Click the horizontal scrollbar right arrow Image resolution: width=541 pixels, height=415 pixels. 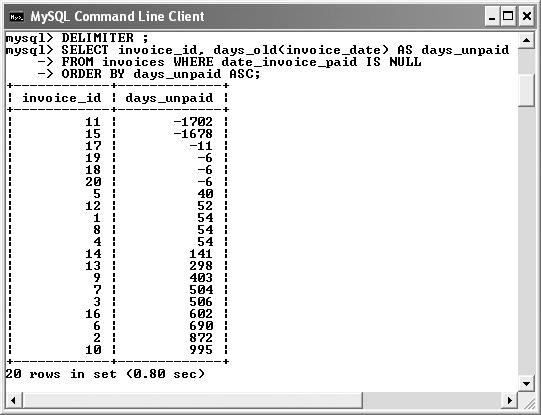tap(510, 400)
